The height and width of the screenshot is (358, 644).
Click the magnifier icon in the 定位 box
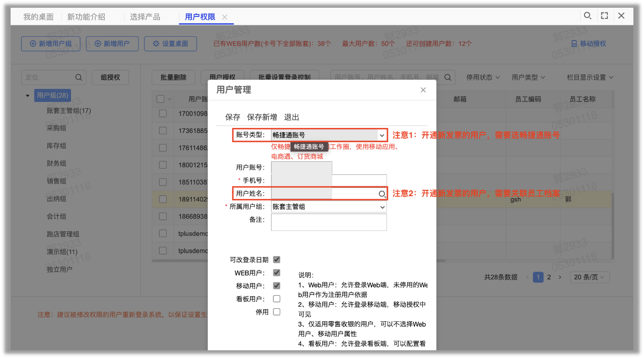[x=79, y=77]
